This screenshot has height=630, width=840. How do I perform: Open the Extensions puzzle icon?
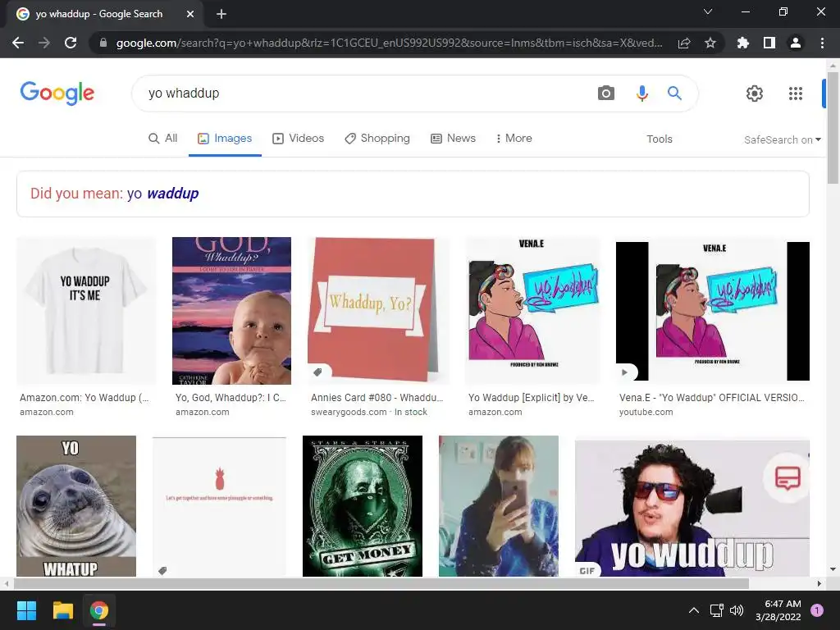[x=743, y=43]
